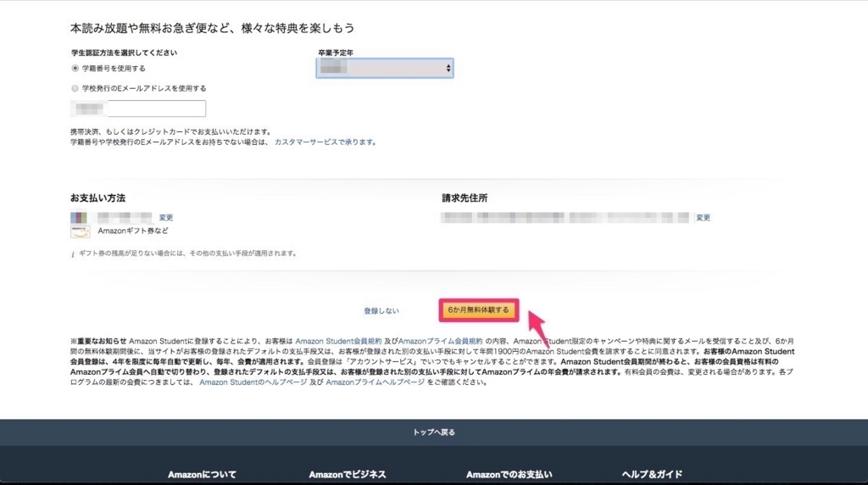
Task: Click トップへ戻る bar
Action: (x=434, y=432)
